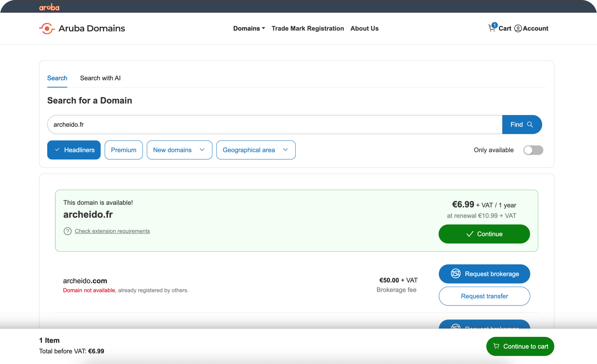
Task: Open Check extension requirements link
Action: point(112,231)
